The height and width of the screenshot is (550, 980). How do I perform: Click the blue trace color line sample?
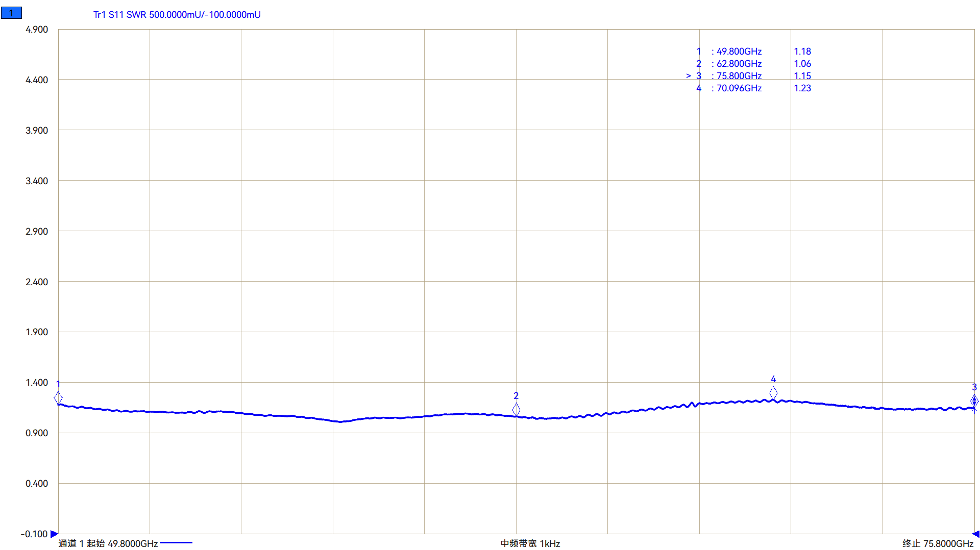click(176, 543)
